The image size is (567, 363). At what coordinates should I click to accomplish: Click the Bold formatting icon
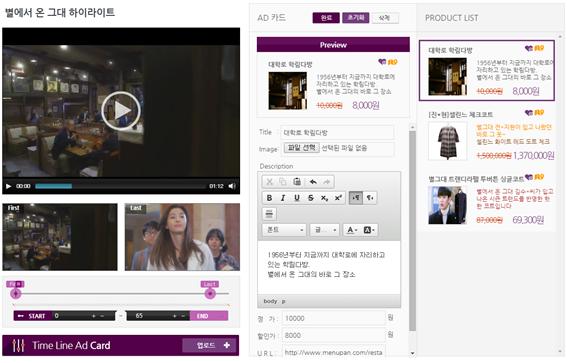[x=269, y=198]
